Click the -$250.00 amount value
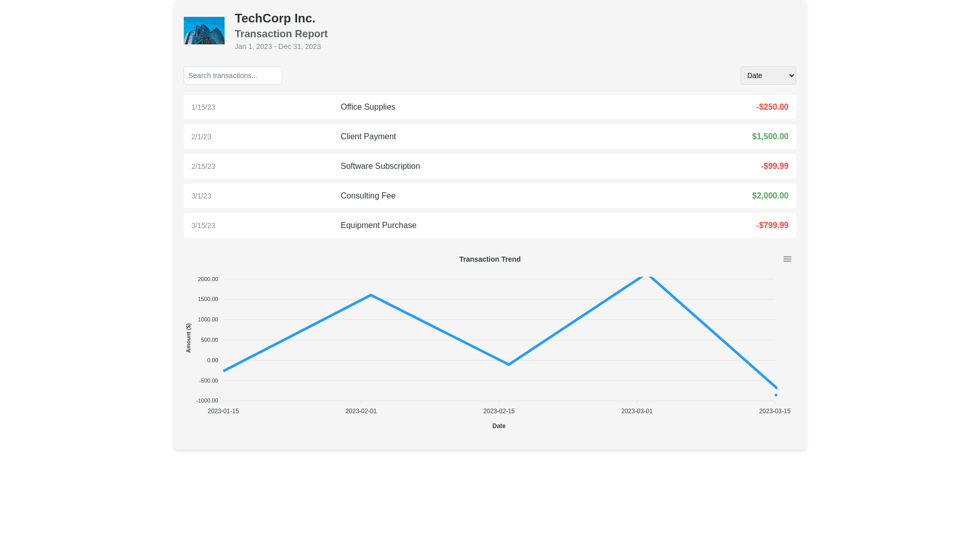Image resolution: width=980 pixels, height=551 pixels. 772,107
